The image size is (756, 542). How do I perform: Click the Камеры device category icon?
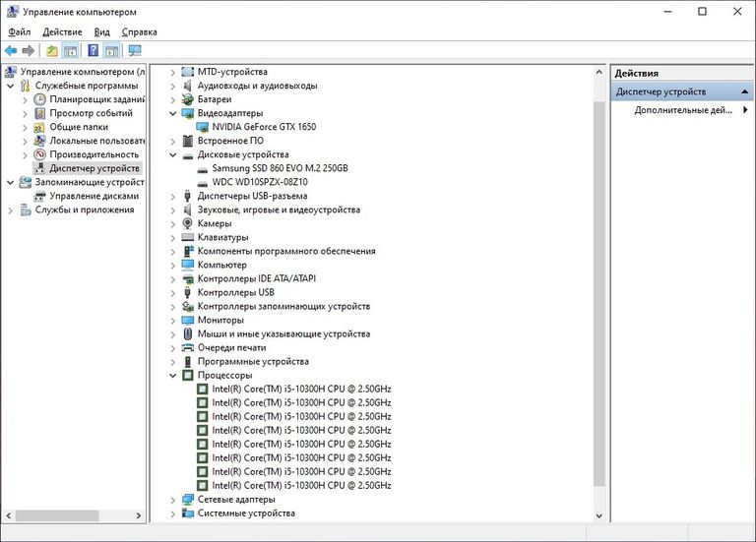(x=188, y=223)
